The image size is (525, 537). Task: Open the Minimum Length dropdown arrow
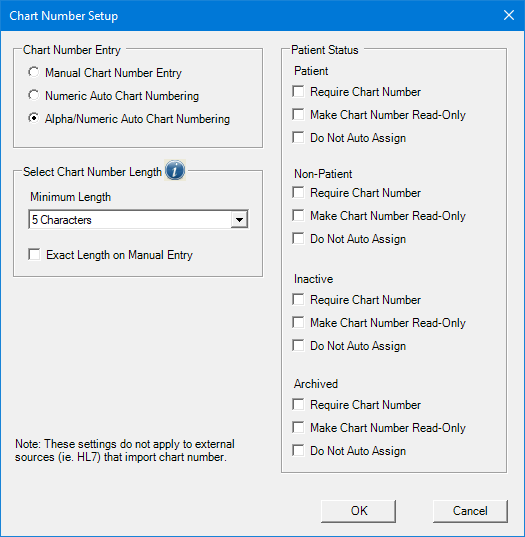click(x=239, y=220)
